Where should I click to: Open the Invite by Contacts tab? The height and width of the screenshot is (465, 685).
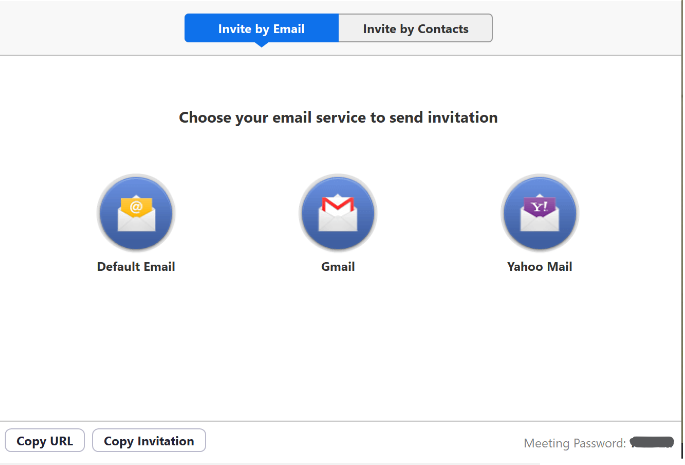(415, 28)
